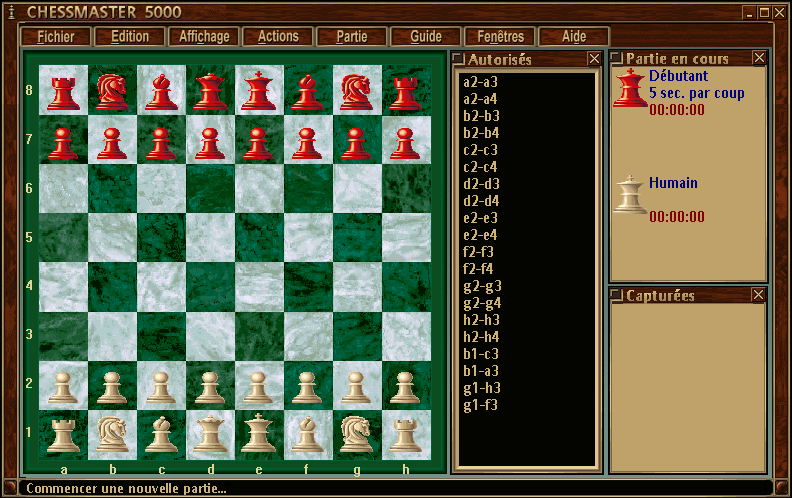Select the white pawn on a2

(x=63, y=387)
